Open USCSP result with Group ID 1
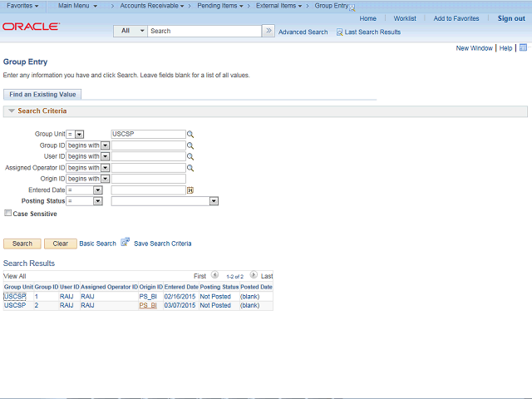Image resolution: width=532 pixels, height=399 pixels. 15,297
